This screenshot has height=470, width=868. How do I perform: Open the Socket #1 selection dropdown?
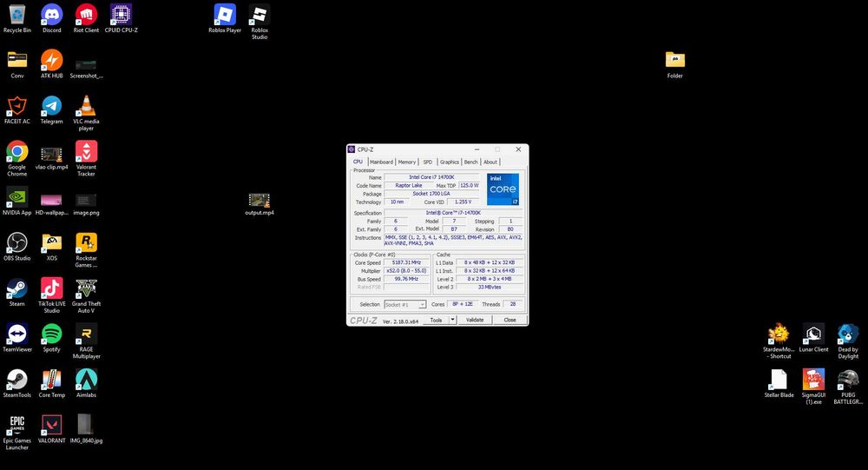(x=405, y=304)
